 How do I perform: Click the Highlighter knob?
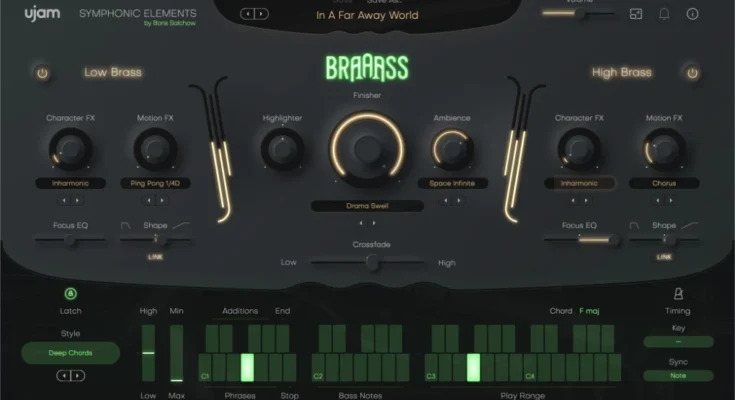(282, 150)
